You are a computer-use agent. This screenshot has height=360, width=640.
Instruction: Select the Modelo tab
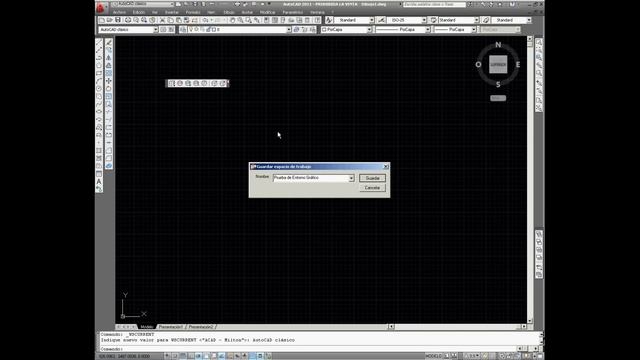tap(147, 327)
